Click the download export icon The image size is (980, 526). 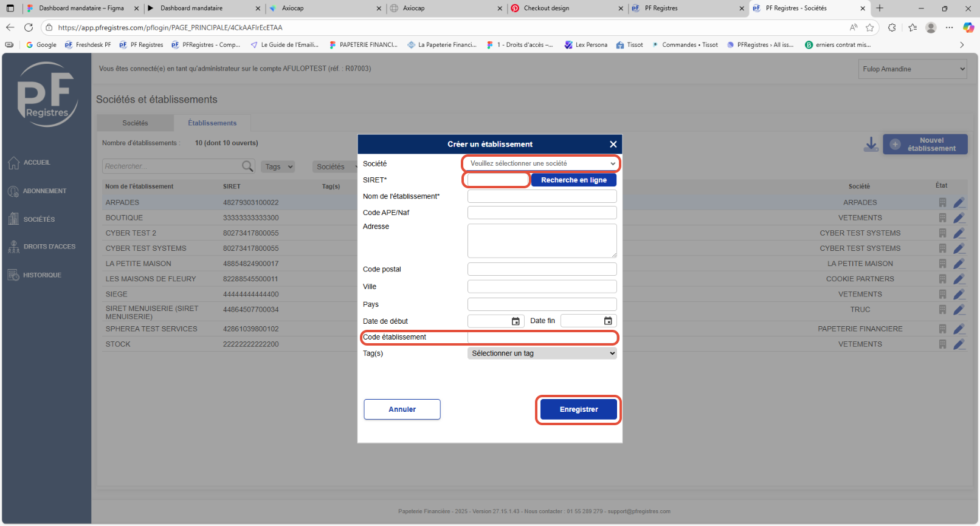[x=871, y=145]
